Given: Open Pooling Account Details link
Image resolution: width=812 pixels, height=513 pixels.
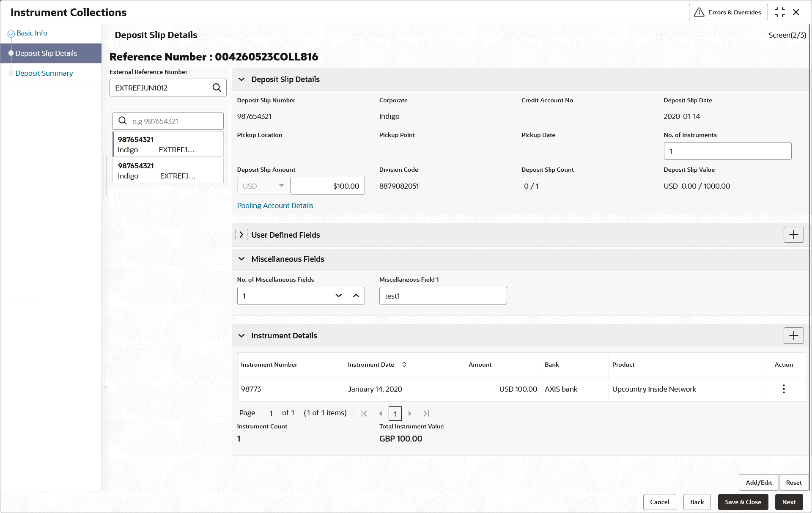Looking at the screenshot, I should (275, 206).
